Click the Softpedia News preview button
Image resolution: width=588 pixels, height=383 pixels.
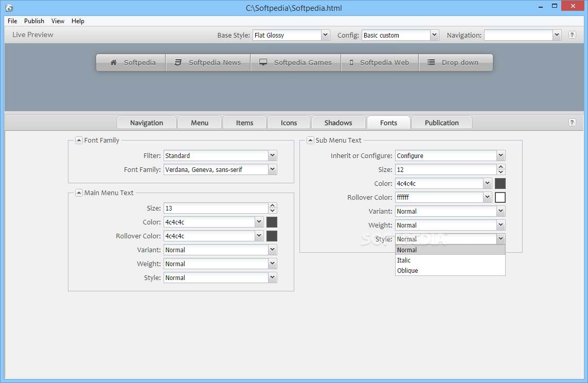[208, 62]
